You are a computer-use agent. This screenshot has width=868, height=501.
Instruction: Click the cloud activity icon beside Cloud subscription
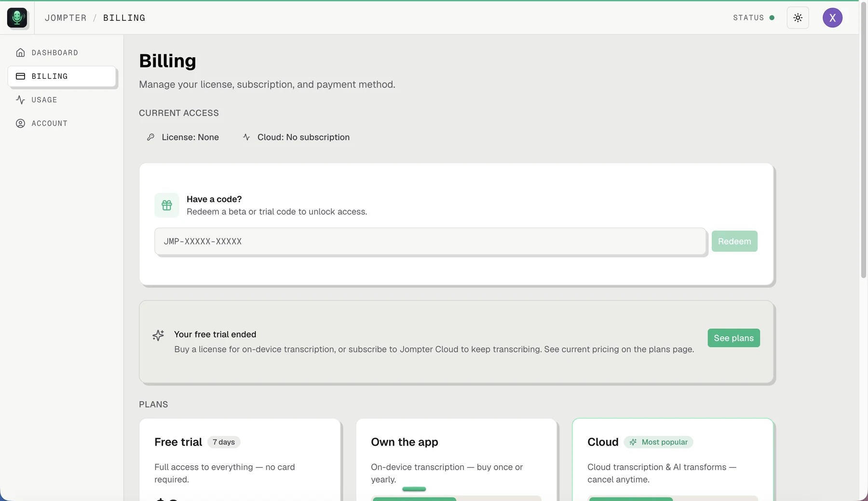click(246, 137)
